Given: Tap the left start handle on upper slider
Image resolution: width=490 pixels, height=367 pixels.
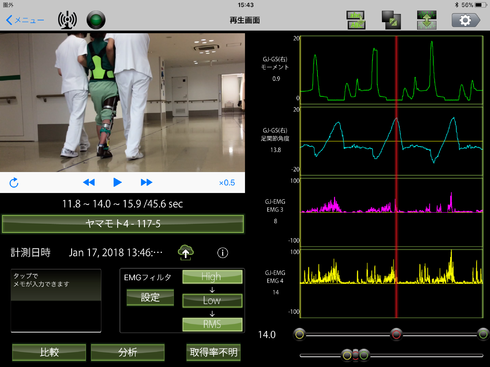Looking at the screenshot, I should tap(299, 334).
